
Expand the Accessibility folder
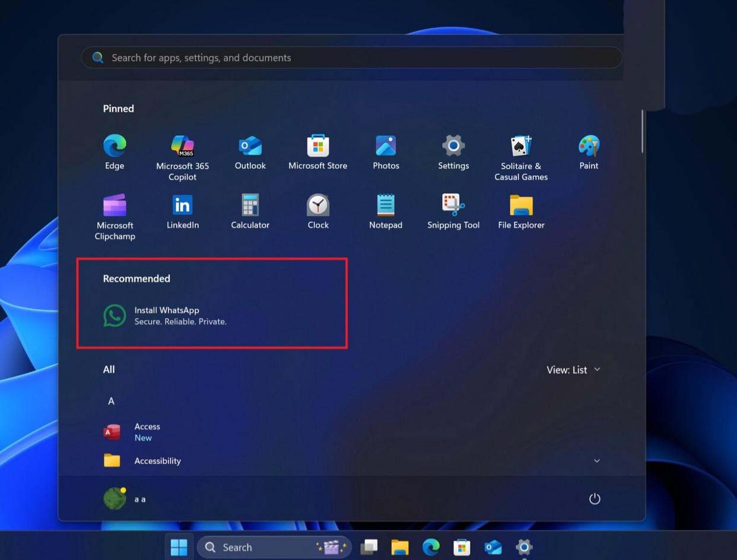pyautogui.click(x=596, y=461)
